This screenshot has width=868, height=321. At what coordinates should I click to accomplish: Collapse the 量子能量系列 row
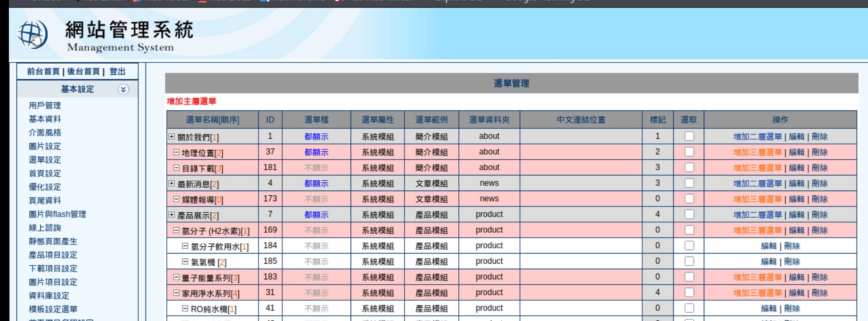click(176, 277)
